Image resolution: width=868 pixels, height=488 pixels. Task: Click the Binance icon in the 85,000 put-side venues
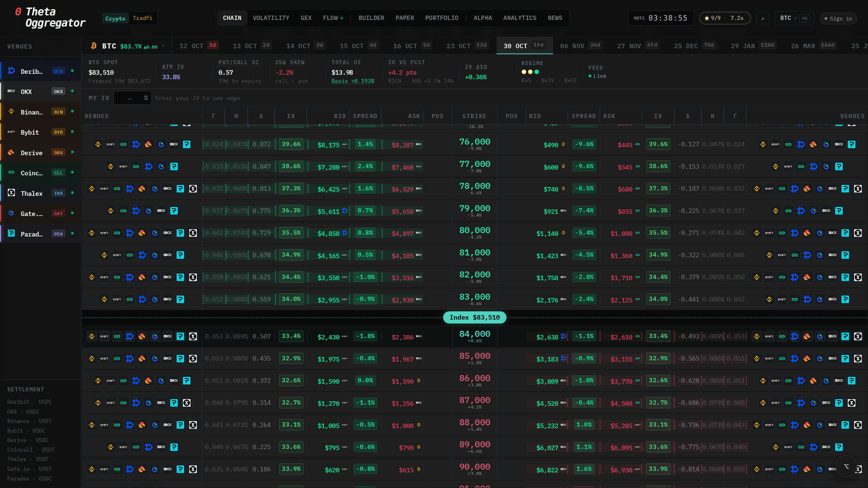click(757, 359)
